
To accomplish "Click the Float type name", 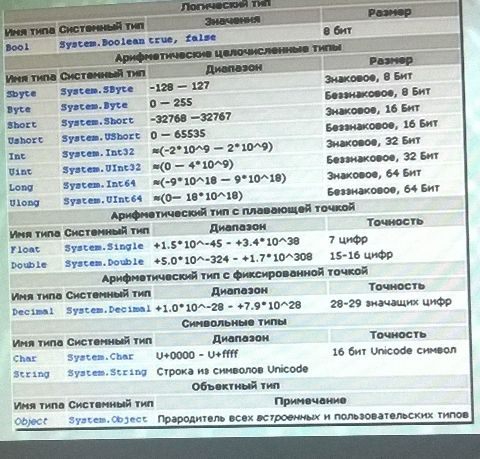I will pyautogui.click(x=25, y=249).
